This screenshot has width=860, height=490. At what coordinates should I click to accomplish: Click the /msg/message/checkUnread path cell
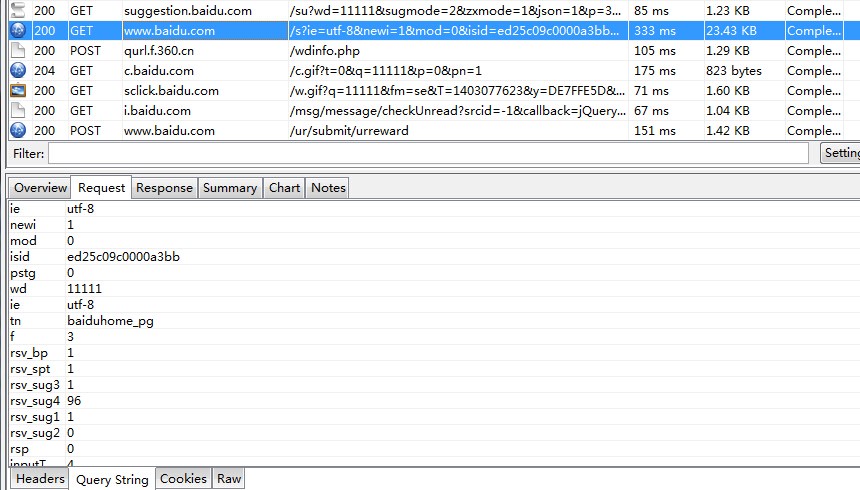pyautogui.click(x=459, y=110)
